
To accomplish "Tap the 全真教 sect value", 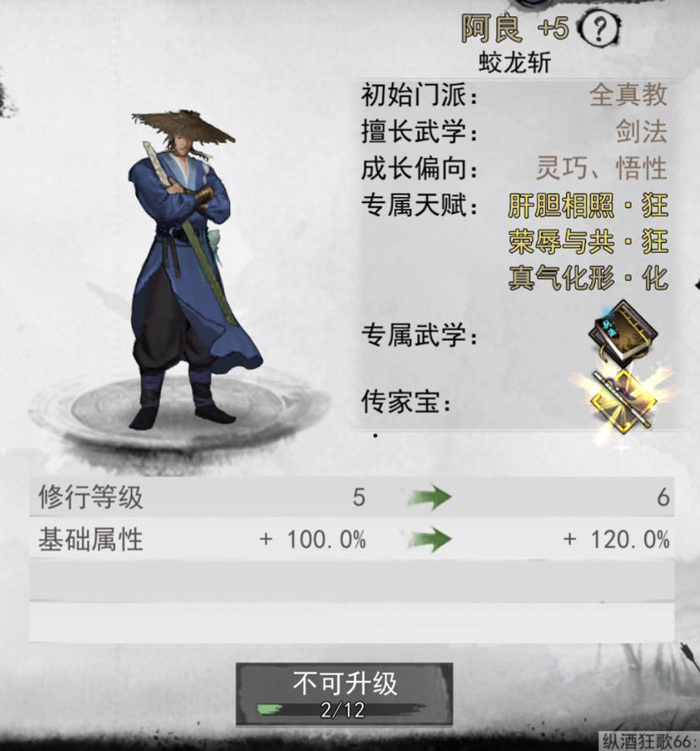I will point(628,95).
